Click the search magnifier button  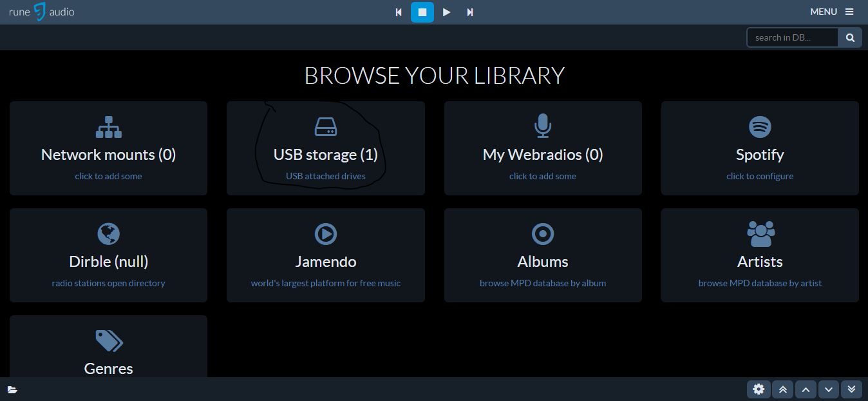(850, 37)
